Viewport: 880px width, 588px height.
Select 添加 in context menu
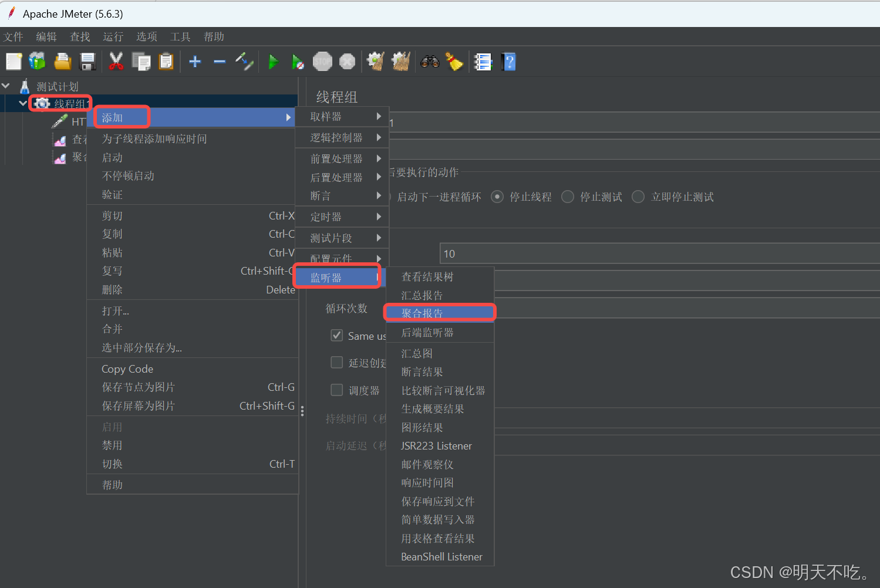click(x=192, y=117)
